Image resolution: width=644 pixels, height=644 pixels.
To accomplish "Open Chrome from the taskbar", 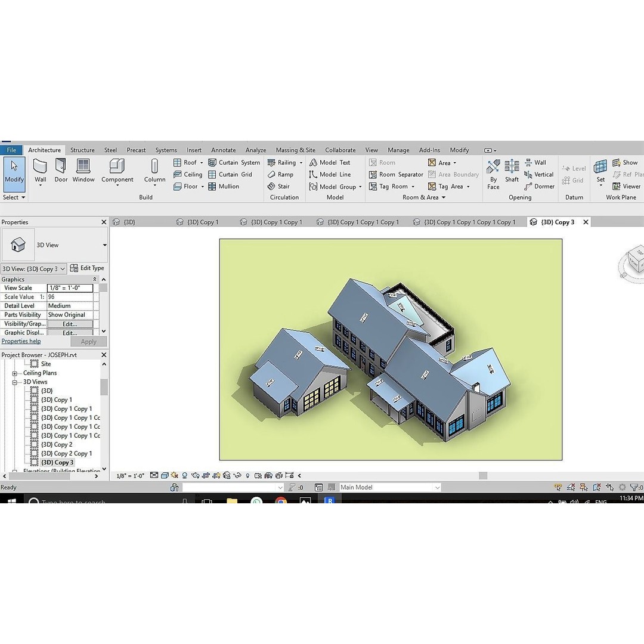I will point(281,501).
